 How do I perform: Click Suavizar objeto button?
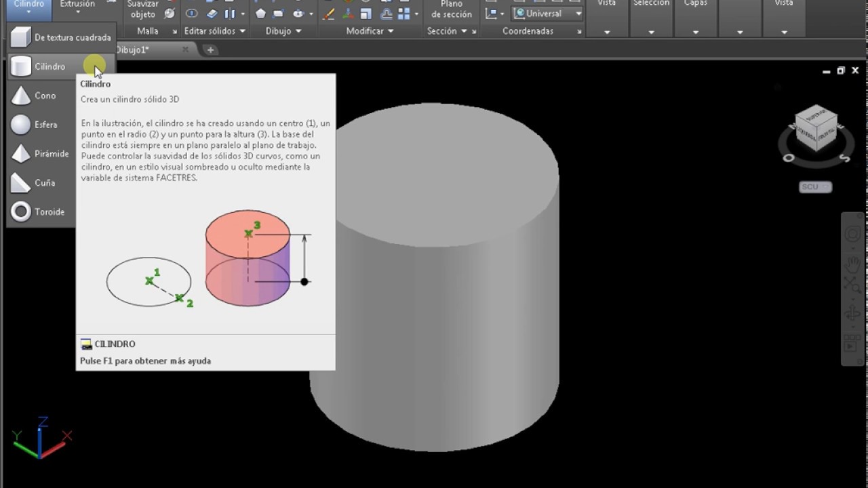143,9
